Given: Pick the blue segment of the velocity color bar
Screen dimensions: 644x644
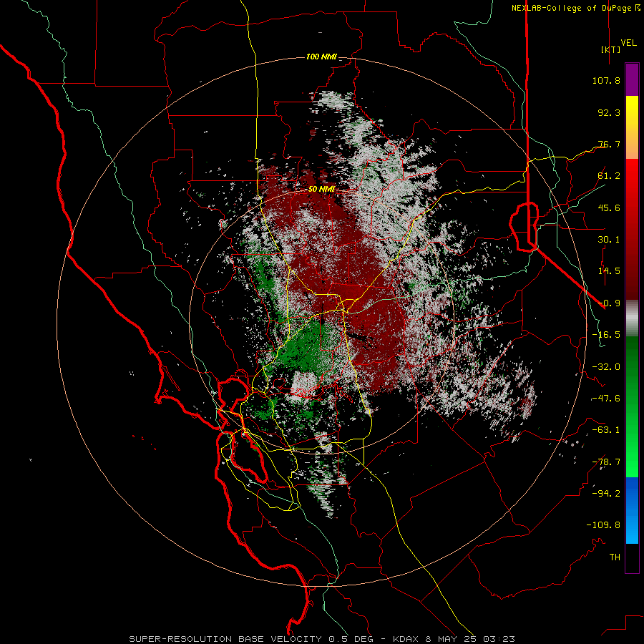Looking at the screenshot, I should pyautogui.click(x=632, y=510).
